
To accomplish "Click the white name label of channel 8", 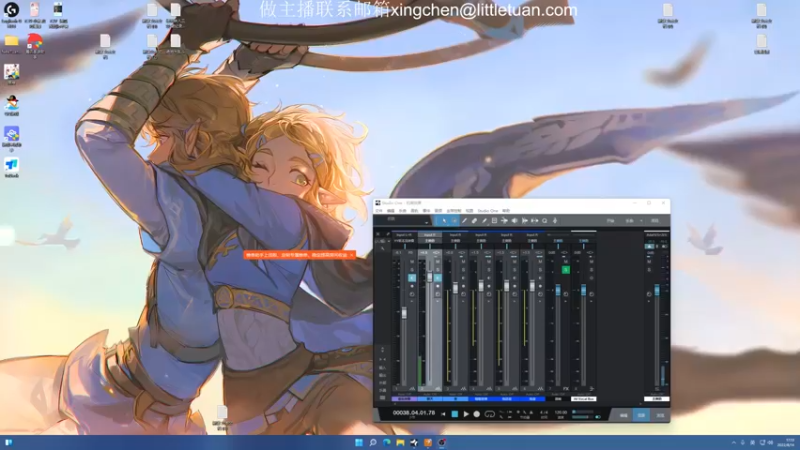I will click(584, 399).
